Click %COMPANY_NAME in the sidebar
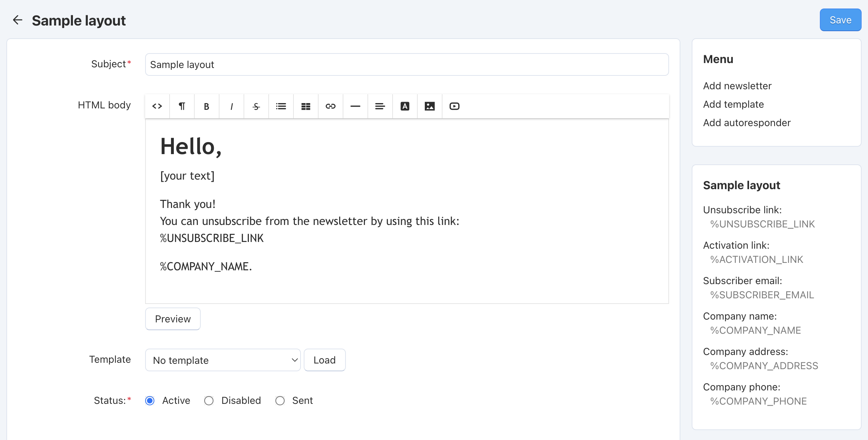This screenshot has width=868, height=440. [755, 330]
